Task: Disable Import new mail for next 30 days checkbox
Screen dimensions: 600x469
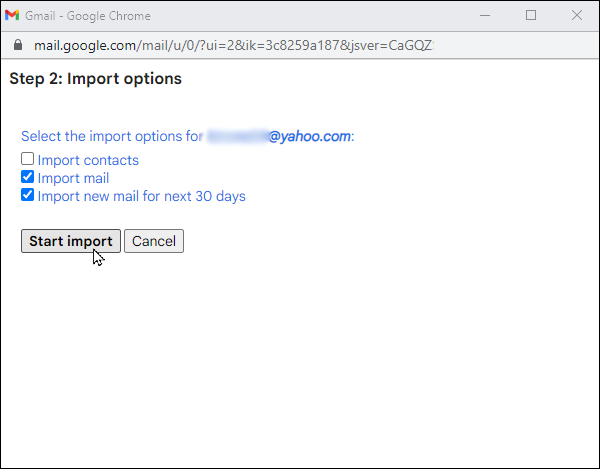Action: pos(28,195)
